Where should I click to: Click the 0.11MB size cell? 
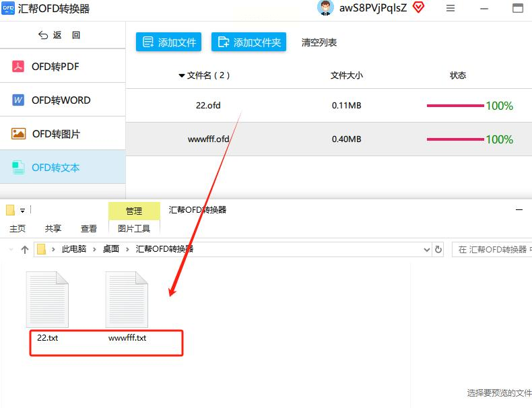coord(346,106)
